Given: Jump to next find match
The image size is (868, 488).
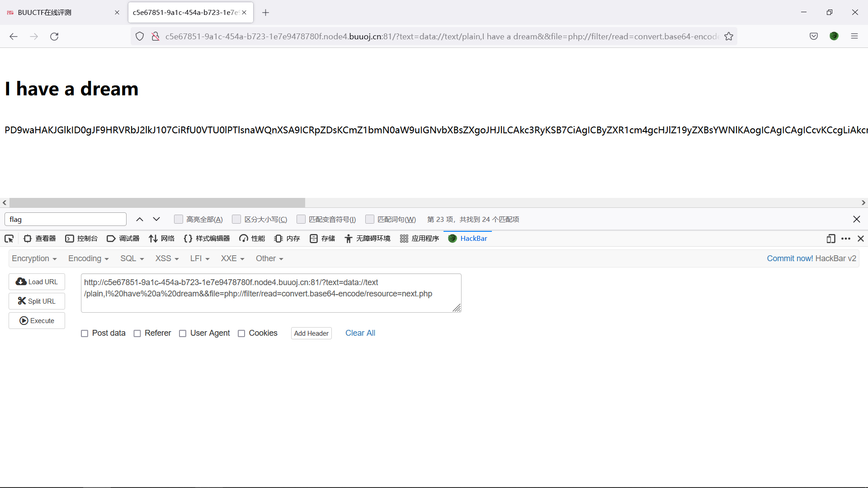Looking at the screenshot, I should [x=156, y=220].
